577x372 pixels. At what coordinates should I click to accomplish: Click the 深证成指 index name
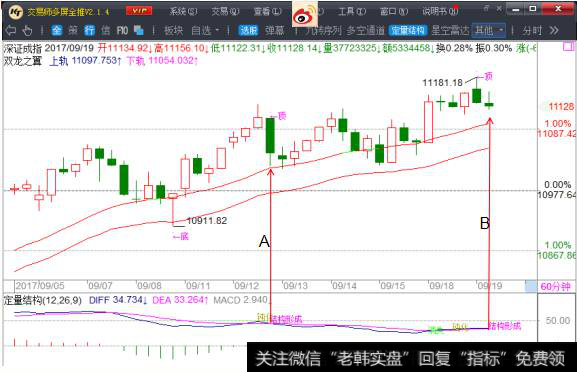tap(23, 48)
